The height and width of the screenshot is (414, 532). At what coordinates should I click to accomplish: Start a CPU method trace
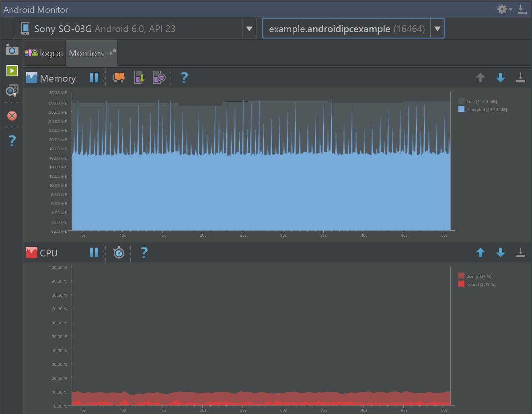point(118,252)
